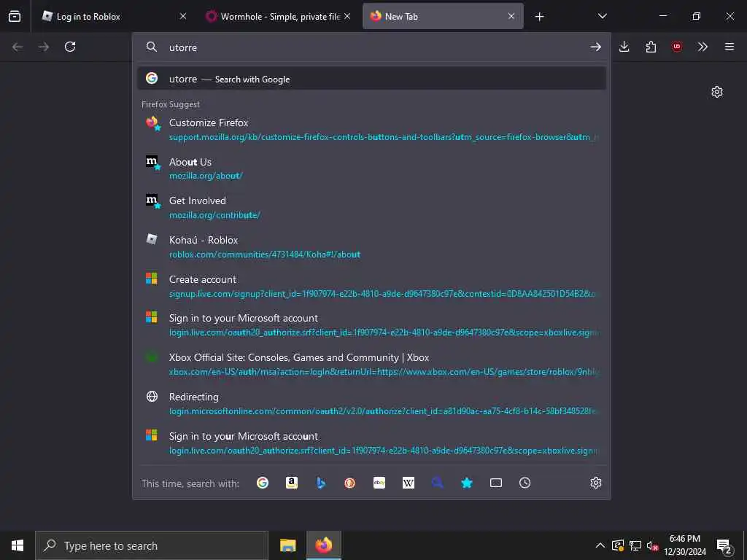Screen dimensions: 747x560
Task: Open the notification center icon
Action: (724, 546)
